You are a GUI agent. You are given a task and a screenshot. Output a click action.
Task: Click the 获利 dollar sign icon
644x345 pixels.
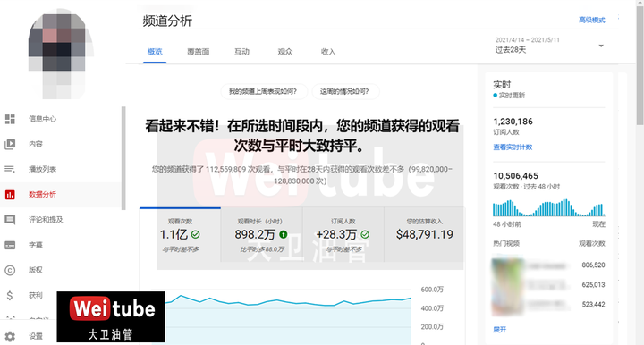coord(10,295)
